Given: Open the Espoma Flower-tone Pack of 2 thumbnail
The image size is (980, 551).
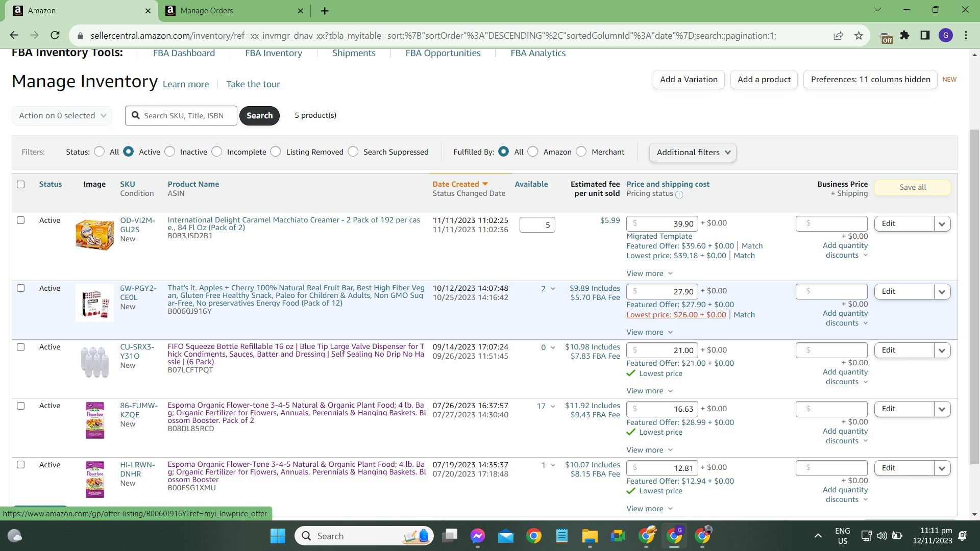Looking at the screenshot, I should coord(95,421).
